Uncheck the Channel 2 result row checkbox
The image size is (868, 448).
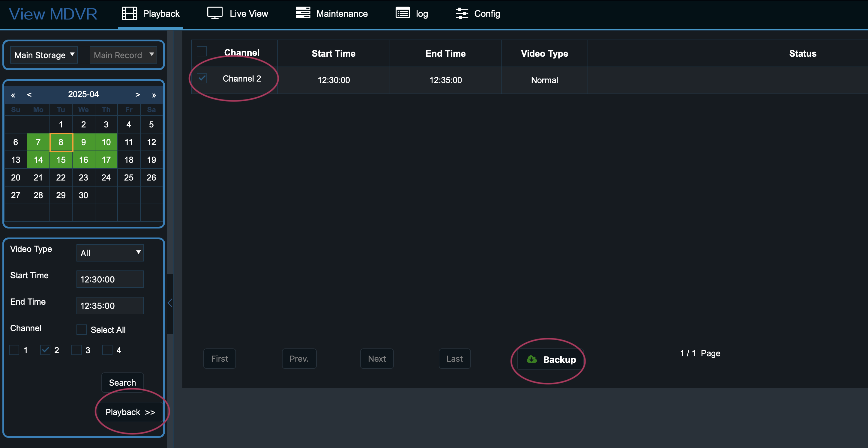[202, 79]
